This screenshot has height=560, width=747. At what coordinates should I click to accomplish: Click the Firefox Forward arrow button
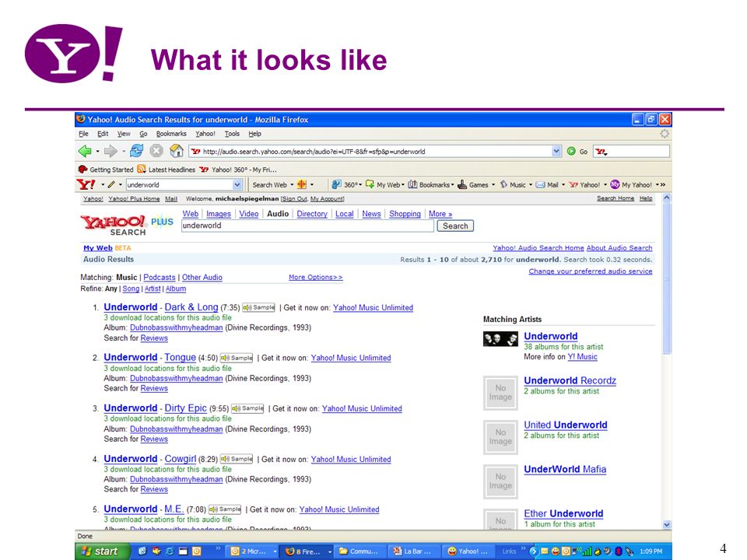110,152
